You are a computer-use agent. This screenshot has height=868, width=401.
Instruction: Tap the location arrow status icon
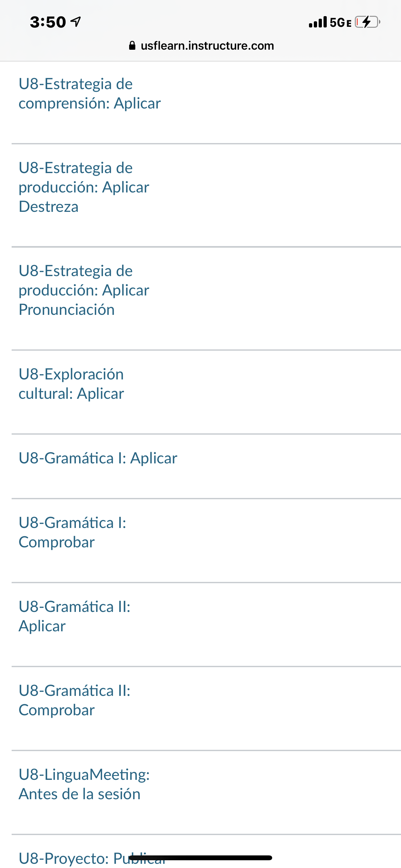pyautogui.click(x=76, y=22)
